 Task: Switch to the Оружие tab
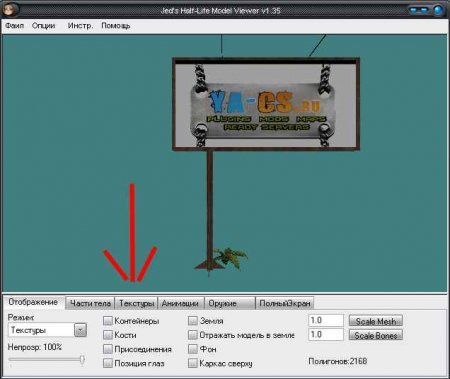pyautogui.click(x=230, y=303)
